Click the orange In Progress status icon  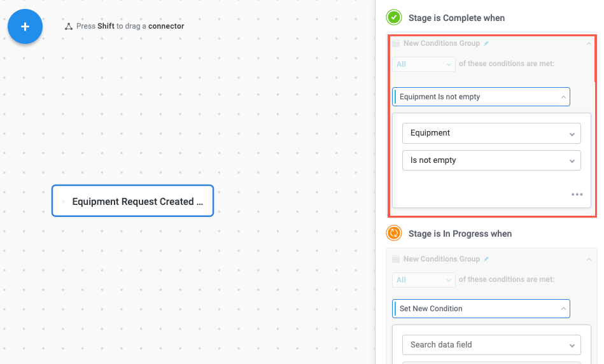[394, 234]
